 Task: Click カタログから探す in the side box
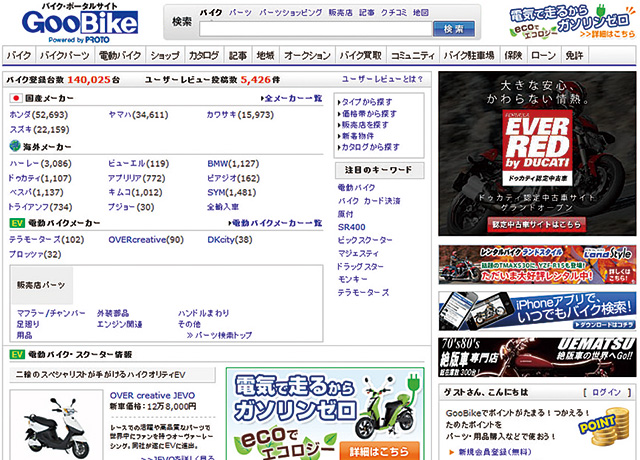click(x=369, y=147)
